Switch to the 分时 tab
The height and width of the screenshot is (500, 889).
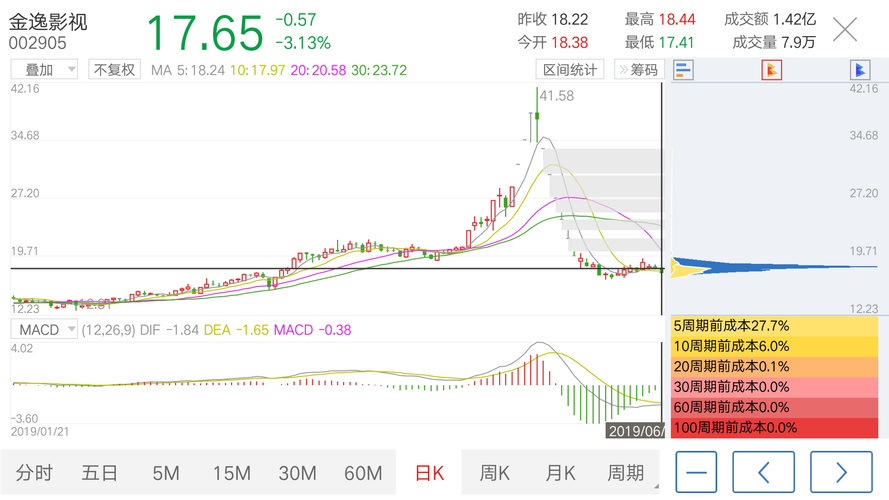(34, 472)
